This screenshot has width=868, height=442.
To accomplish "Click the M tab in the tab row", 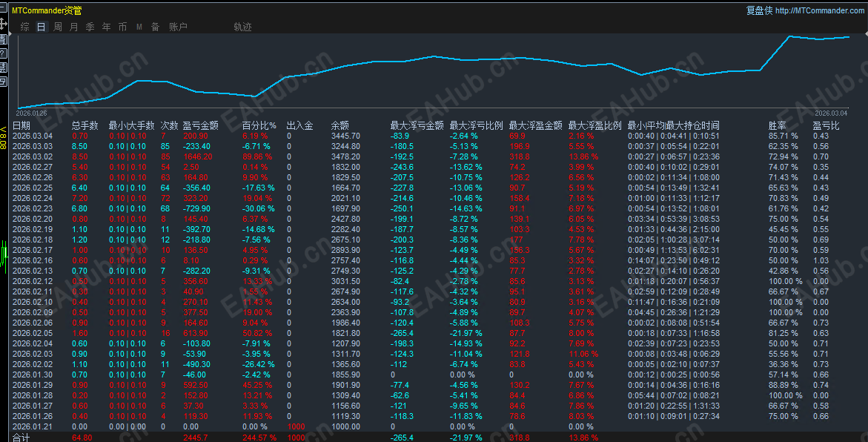I will 139,27.
